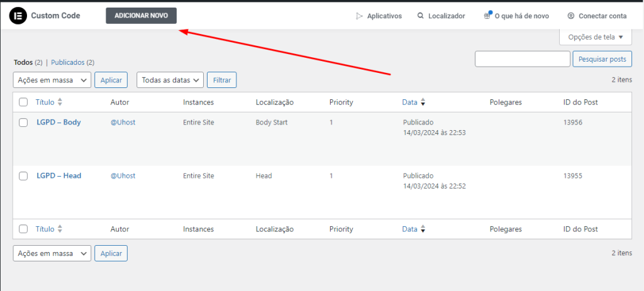
Task: Click the top ID do Post column header
Action: 580,102
